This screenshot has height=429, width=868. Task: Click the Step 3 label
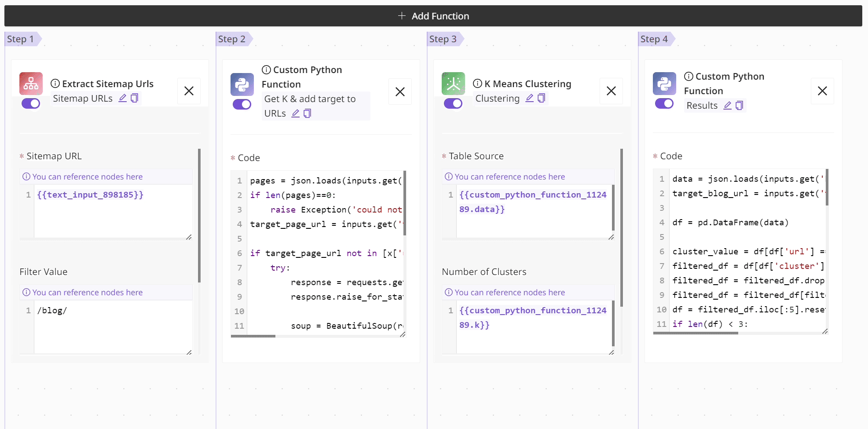click(x=443, y=39)
